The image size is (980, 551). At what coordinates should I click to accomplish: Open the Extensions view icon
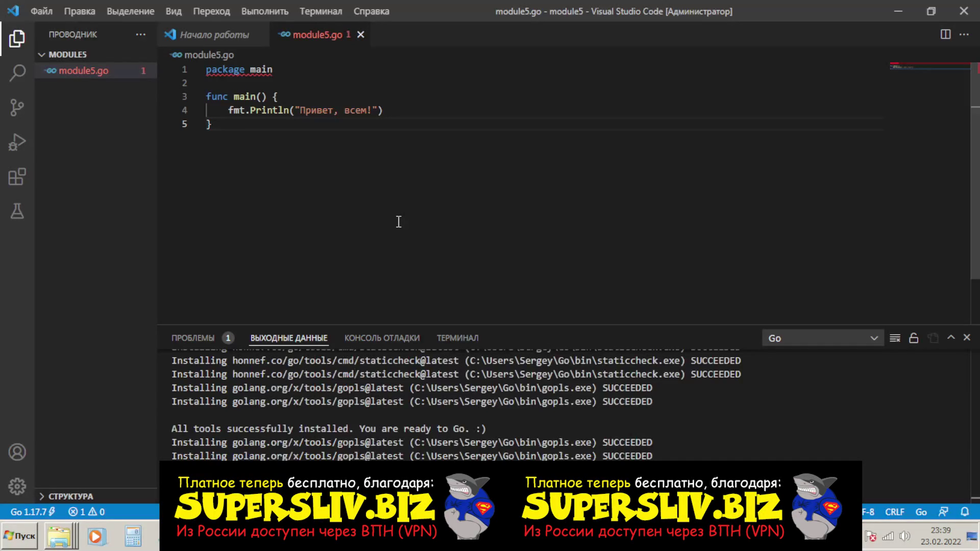tap(17, 177)
